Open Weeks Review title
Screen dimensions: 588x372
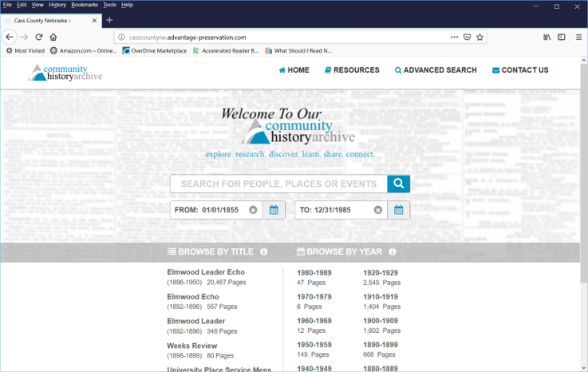[x=192, y=346]
